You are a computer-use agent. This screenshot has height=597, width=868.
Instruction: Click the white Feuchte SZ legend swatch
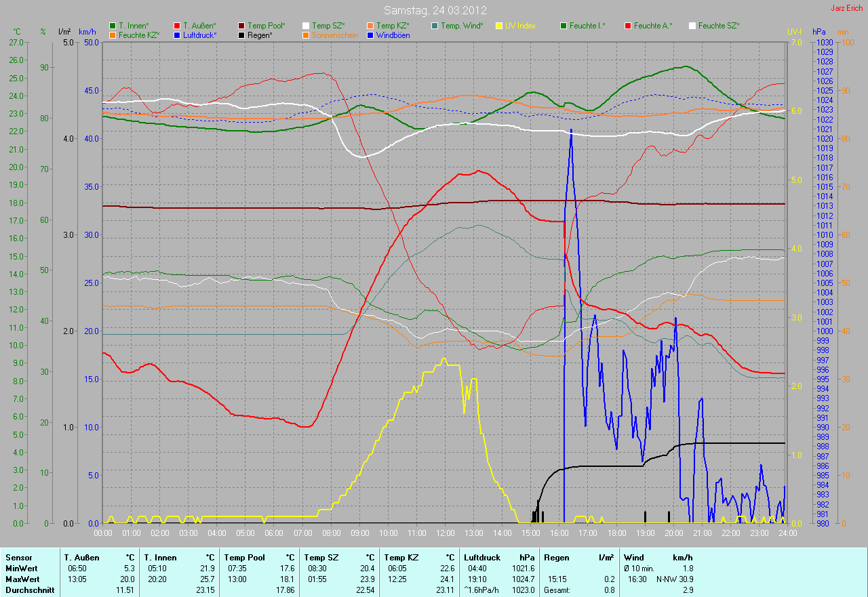coord(692,26)
